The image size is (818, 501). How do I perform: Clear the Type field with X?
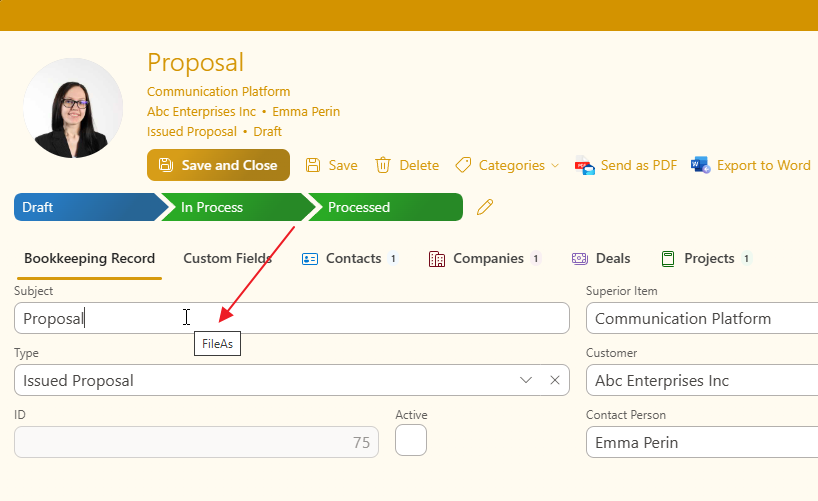[x=555, y=380]
